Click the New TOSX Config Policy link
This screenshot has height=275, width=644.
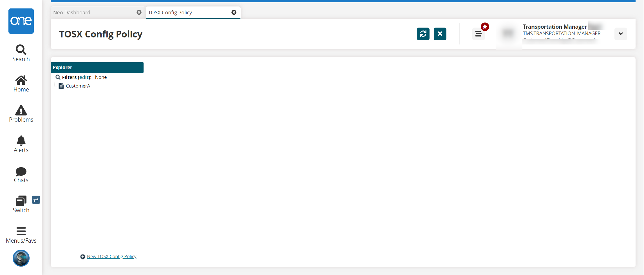112,256
